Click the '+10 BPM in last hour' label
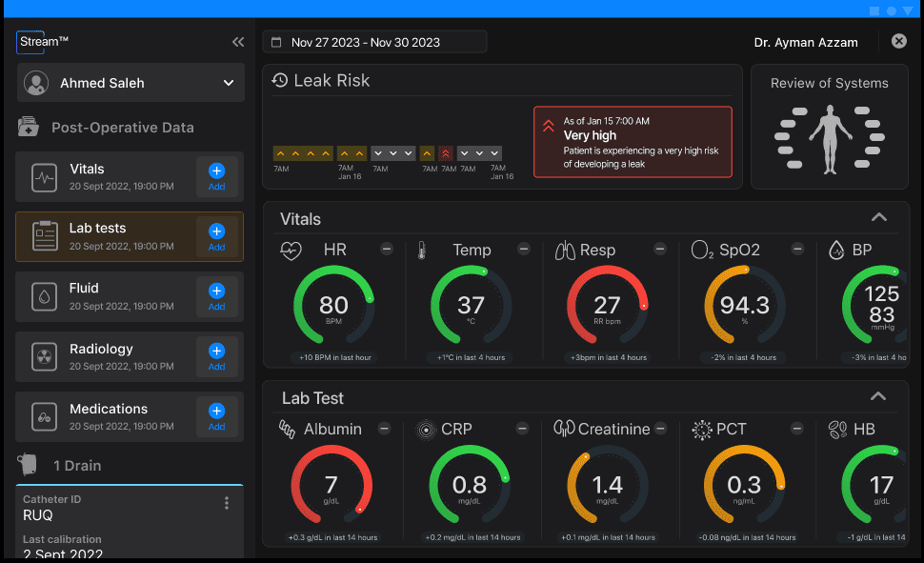Image resolution: width=924 pixels, height=563 pixels. 335,357
